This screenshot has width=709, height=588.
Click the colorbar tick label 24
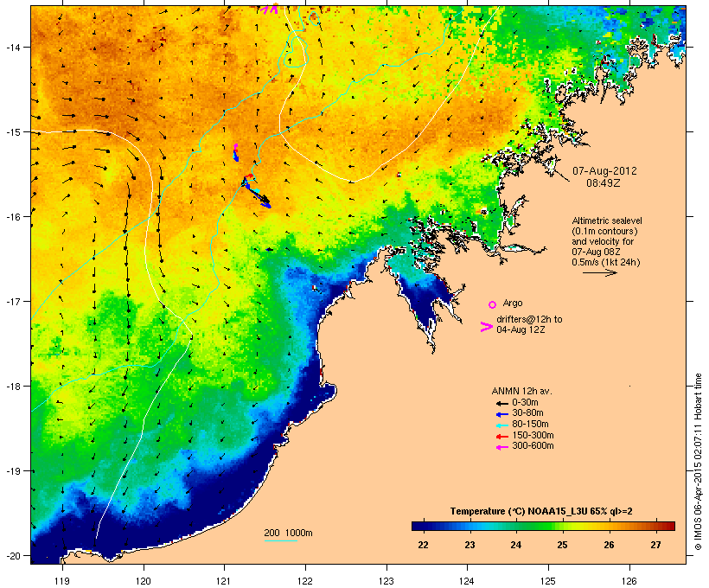pos(516,545)
